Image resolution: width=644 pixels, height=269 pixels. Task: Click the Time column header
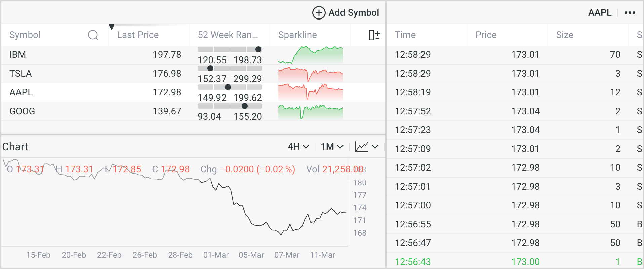coord(405,35)
